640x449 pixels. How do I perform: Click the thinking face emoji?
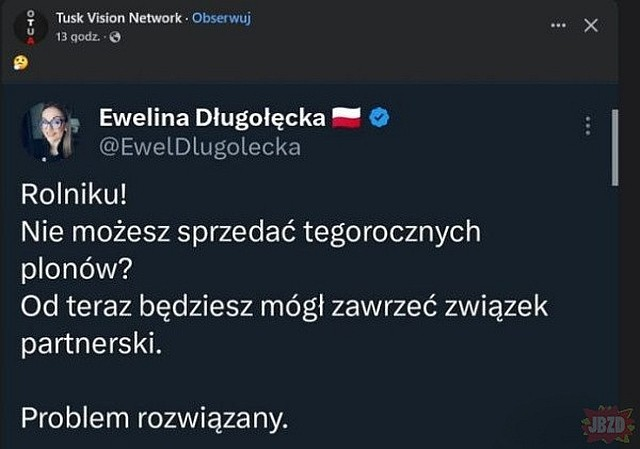click(20, 62)
